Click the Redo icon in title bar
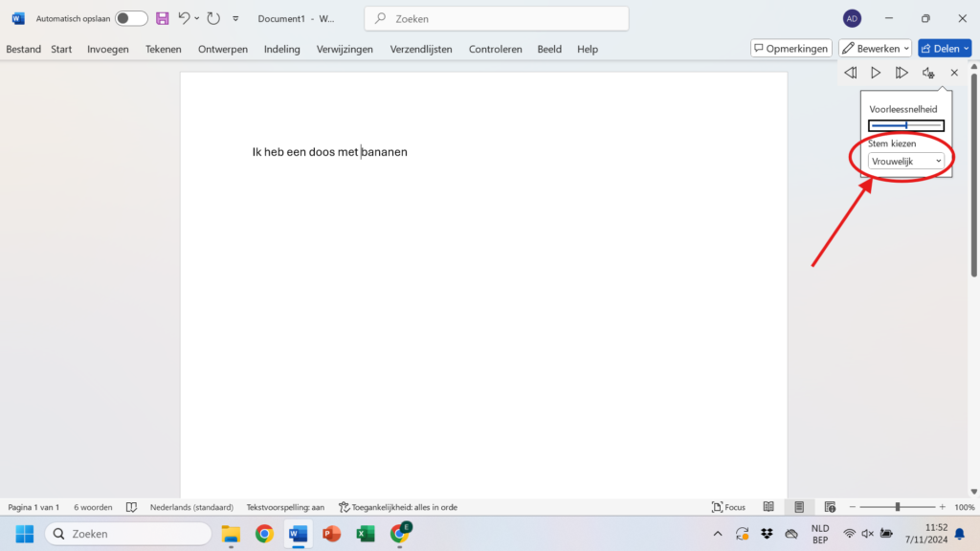980x551 pixels. (212, 18)
